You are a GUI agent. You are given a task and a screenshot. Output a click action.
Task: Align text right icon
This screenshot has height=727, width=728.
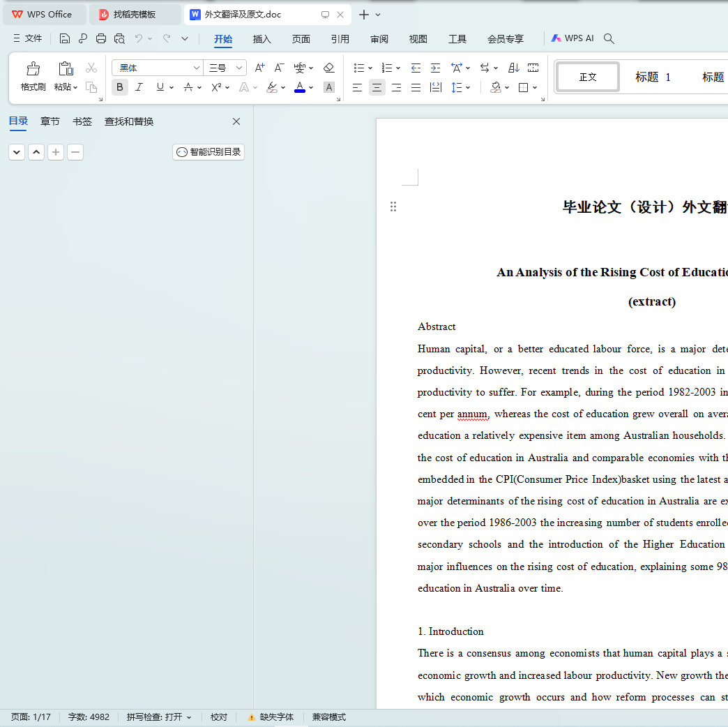(396, 87)
